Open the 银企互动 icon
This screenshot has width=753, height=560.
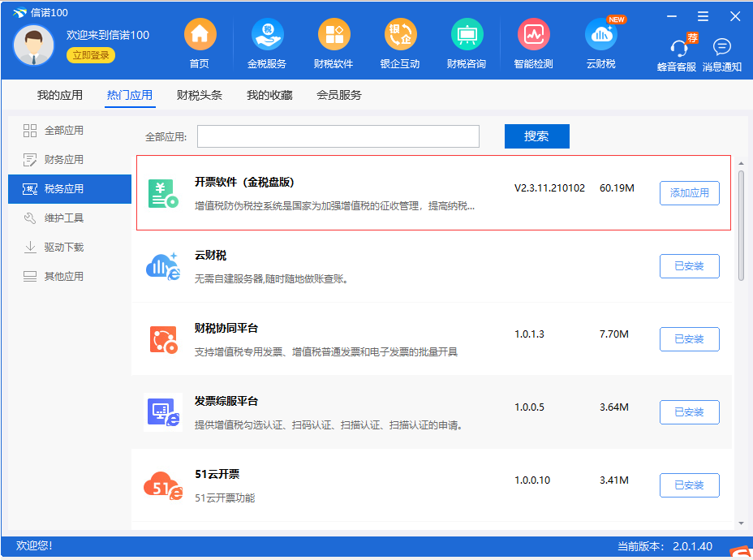point(401,35)
